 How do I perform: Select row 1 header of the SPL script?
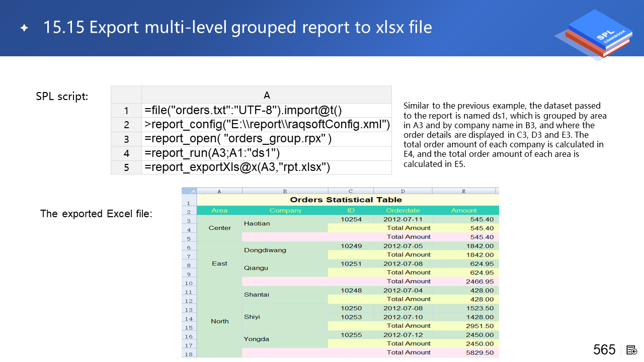click(126, 111)
